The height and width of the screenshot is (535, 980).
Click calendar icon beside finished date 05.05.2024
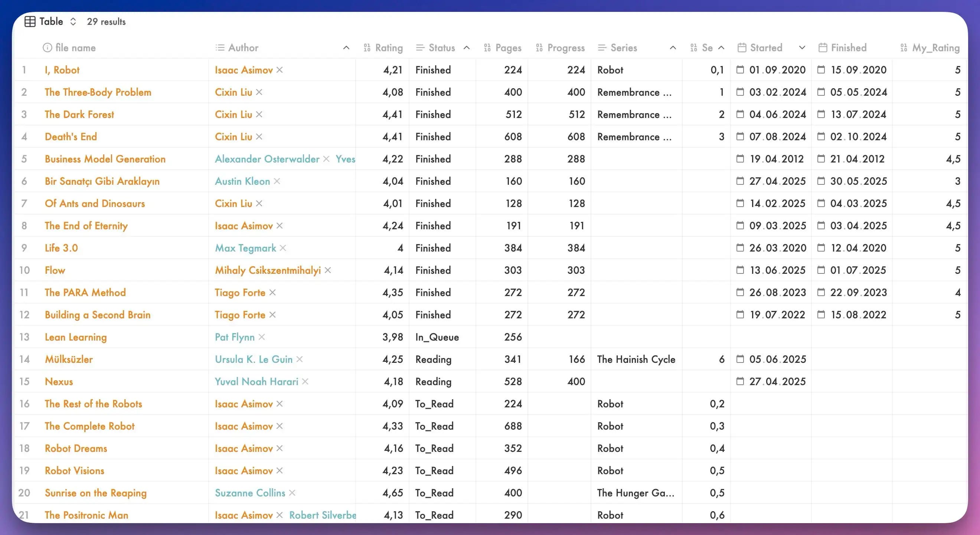[821, 92]
